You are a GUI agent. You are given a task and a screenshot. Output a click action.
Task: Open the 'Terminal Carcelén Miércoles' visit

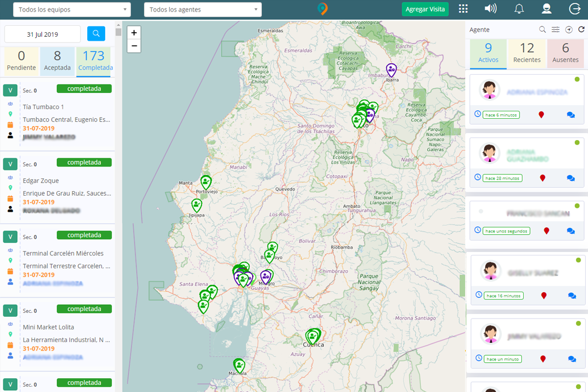pos(63,253)
